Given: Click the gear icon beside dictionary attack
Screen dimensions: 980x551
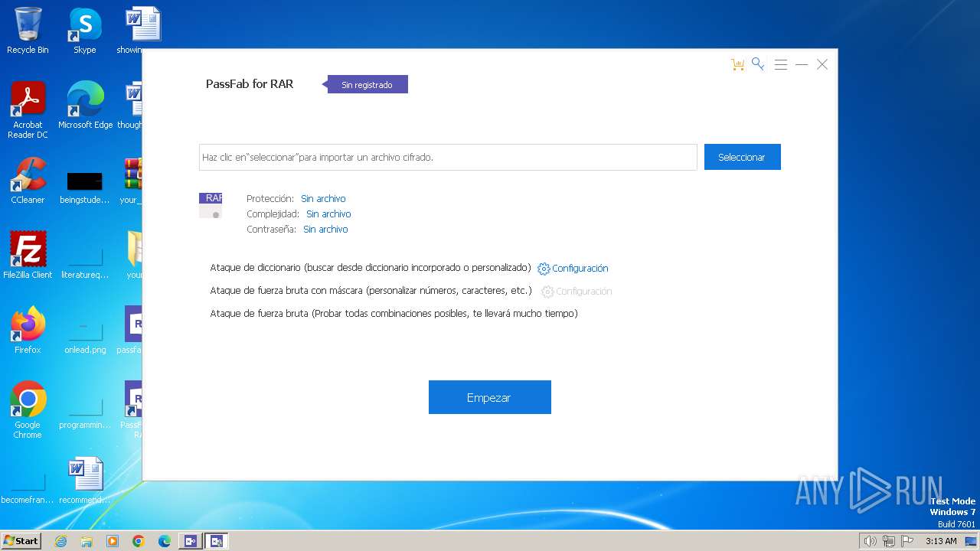Looking at the screenshot, I should (544, 269).
